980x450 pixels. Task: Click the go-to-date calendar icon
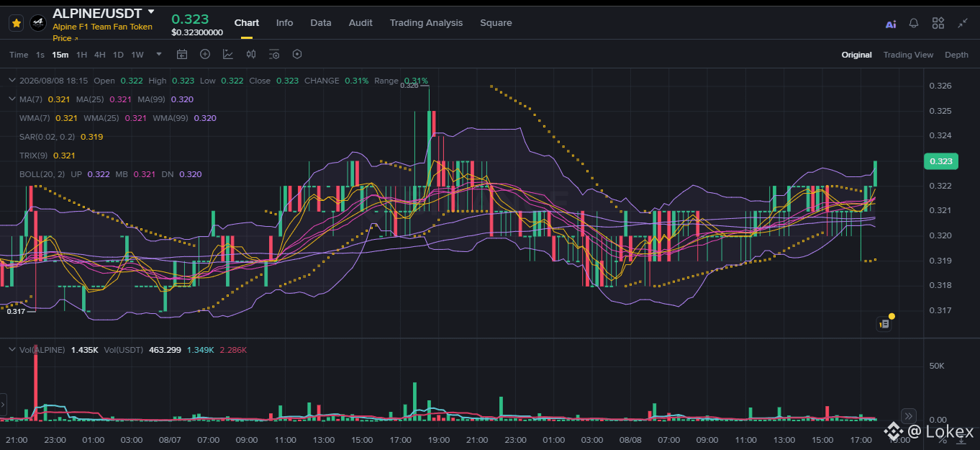[182, 54]
